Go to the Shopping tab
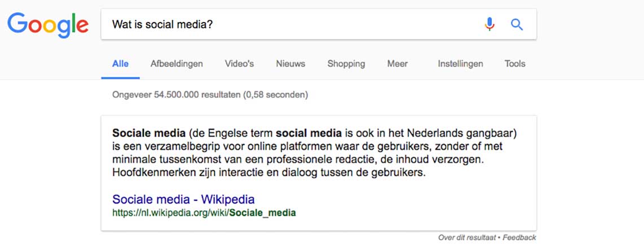Screen dimensions: 644x247 point(346,64)
